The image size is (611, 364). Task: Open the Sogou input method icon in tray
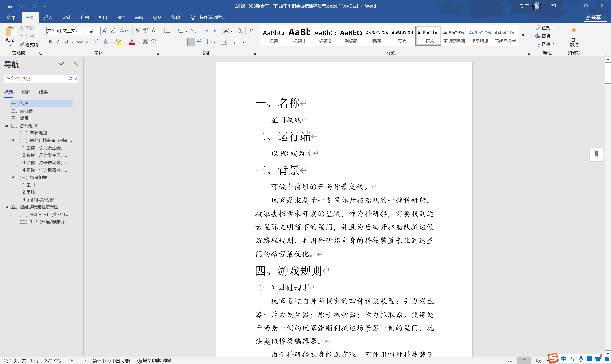tap(553, 358)
